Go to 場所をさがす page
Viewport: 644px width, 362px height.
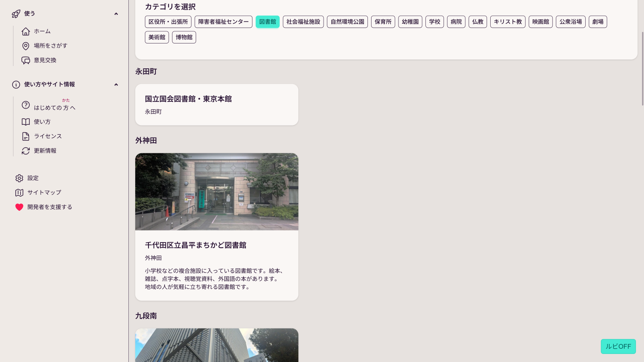(x=51, y=46)
